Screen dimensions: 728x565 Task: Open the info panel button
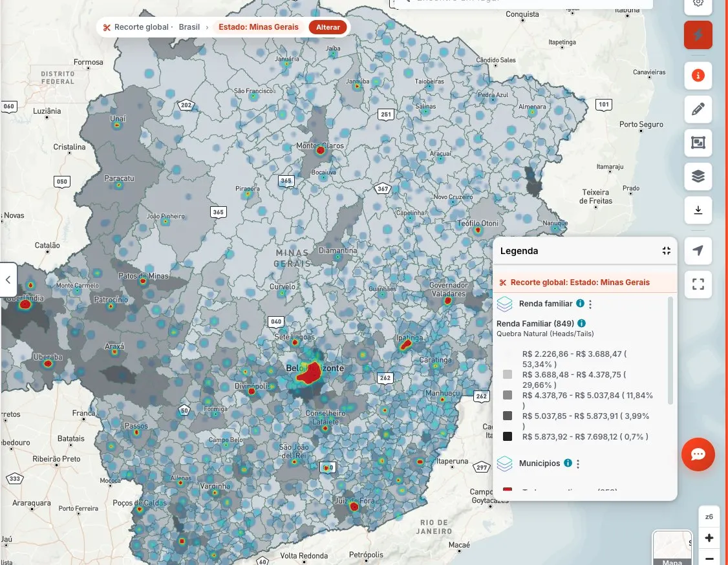click(x=698, y=75)
